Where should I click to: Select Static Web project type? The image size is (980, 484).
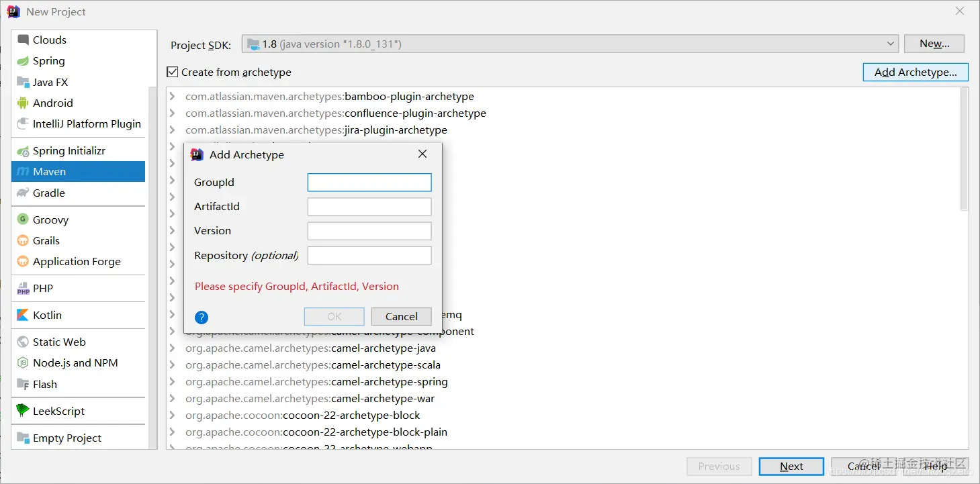click(78, 342)
